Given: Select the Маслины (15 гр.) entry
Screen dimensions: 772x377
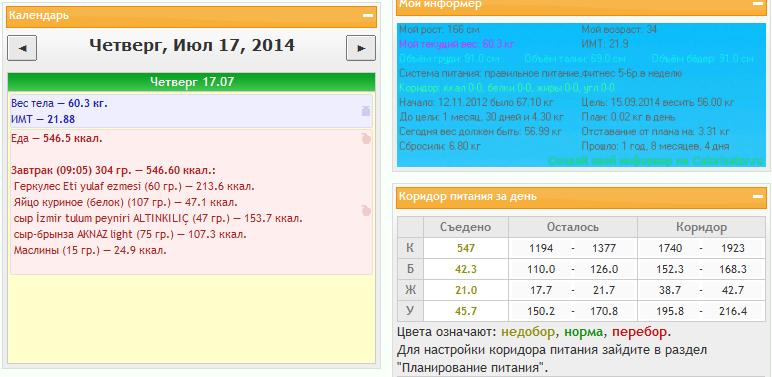Looking at the screenshot, I should point(90,250).
